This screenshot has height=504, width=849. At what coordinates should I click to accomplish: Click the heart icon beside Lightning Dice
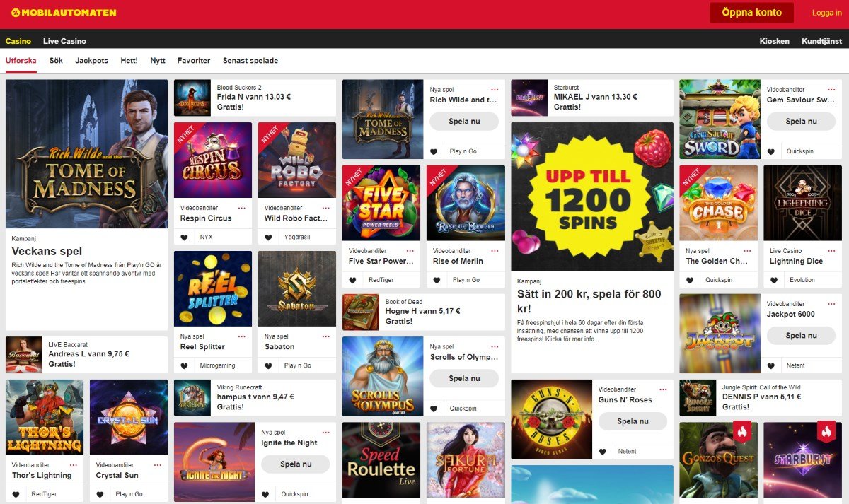pyautogui.click(x=774, y=280)
